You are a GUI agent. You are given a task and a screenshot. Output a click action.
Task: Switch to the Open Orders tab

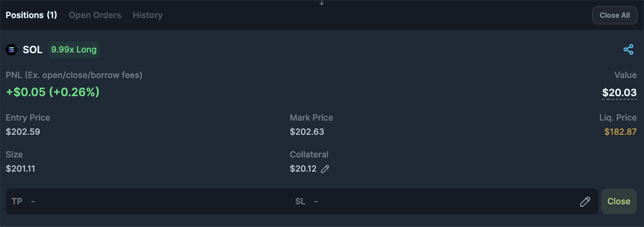pyautogui.click(x=95, y=15)
